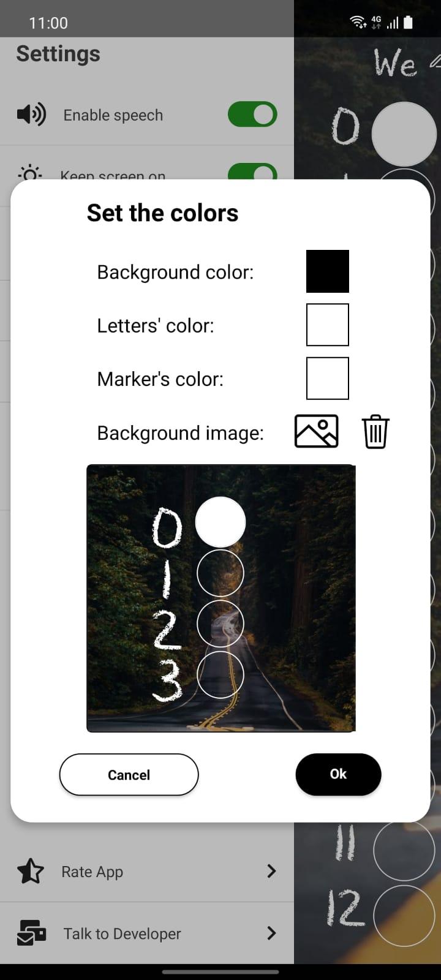This screenshot has height=980, width=441.
Task: Tap the brightness icon for Keep screen on
Action: tap(30, 171)
